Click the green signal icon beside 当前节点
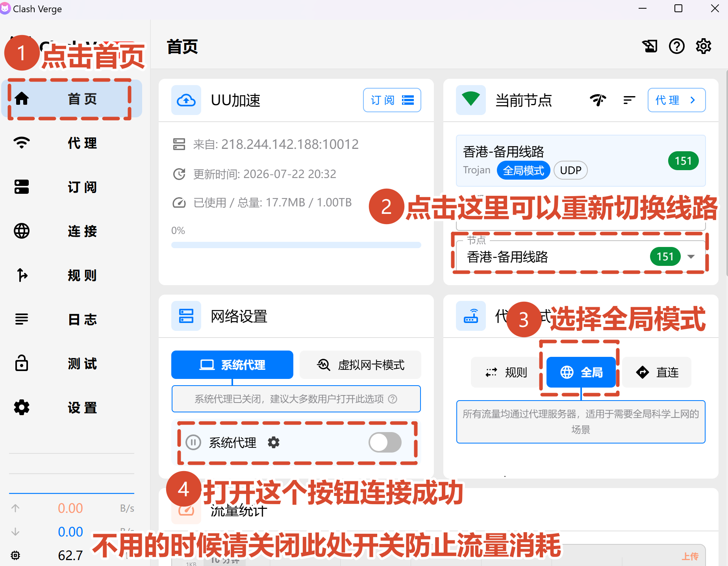 coord(471,100)
